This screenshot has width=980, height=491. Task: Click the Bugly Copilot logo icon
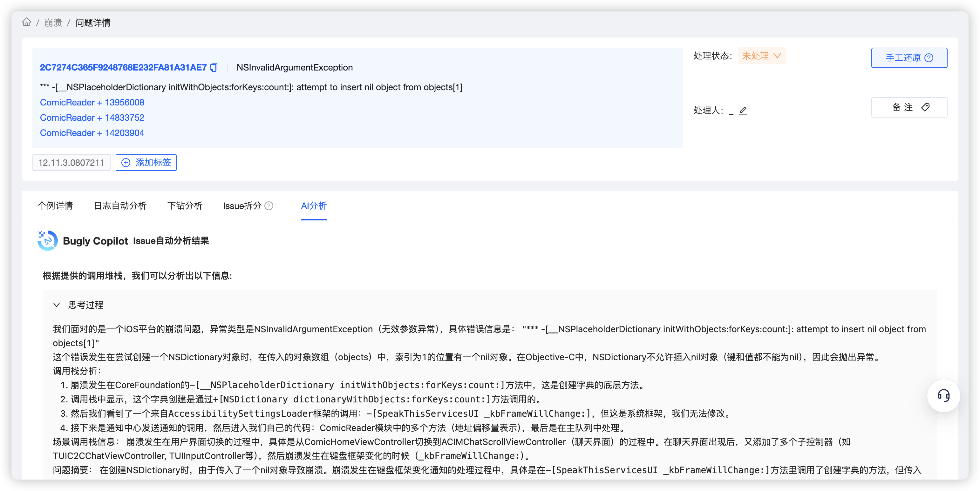(48, 241)
